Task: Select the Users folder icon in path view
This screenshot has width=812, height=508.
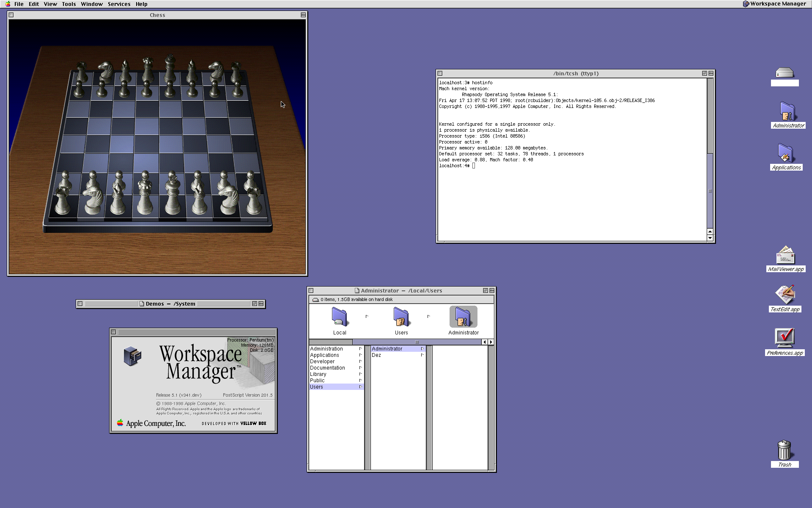Action: click(401, 317)
